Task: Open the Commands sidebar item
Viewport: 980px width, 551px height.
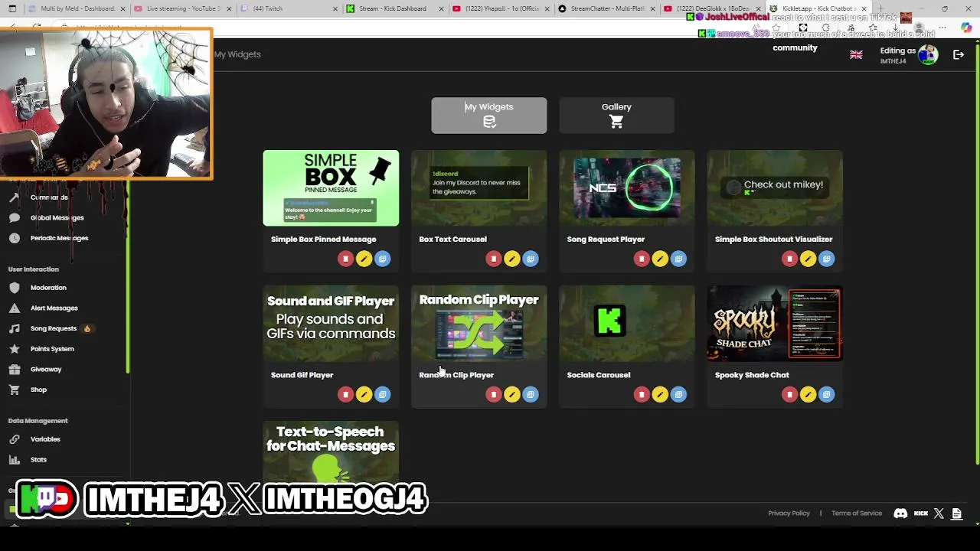Action: pos(49,197)
